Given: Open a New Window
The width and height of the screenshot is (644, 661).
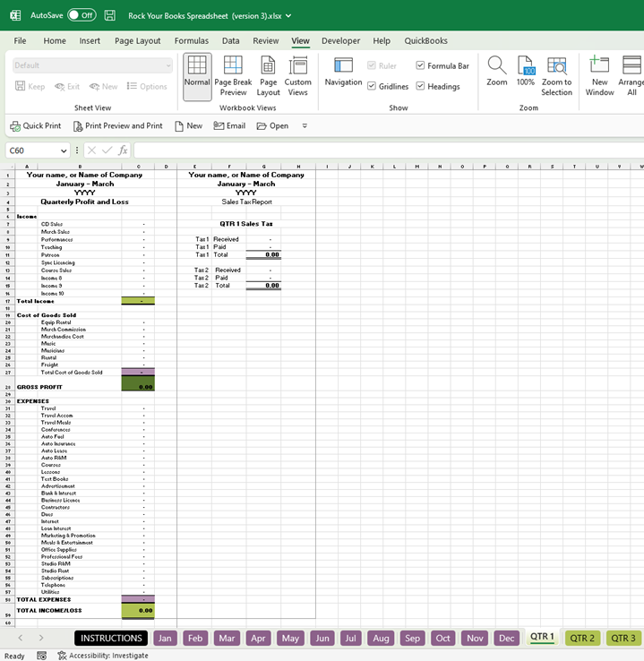Looking at the screenshot, I should point(599,75).
